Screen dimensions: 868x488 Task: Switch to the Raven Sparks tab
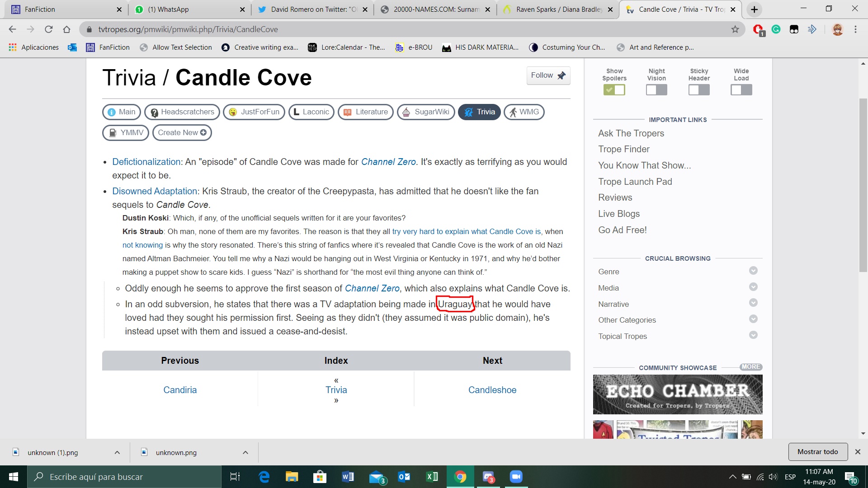tap(558, 9)
